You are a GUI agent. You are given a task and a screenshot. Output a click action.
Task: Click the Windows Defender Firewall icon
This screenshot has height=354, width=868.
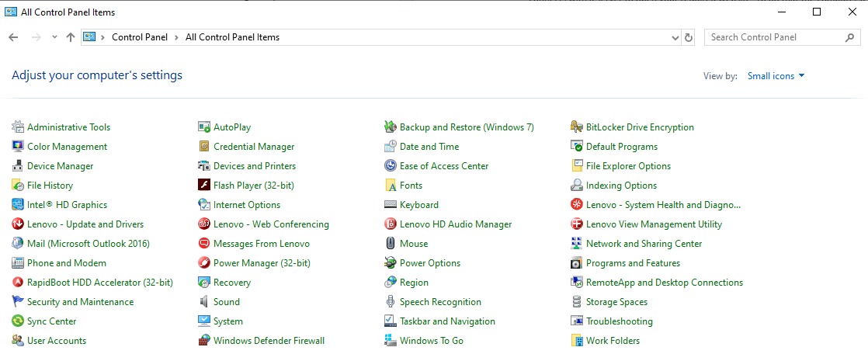tap(204, 341)
